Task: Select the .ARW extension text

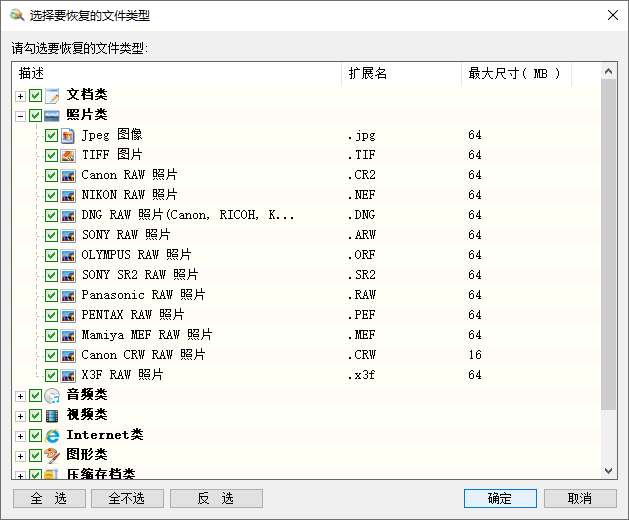Action: (x=362, y=235)
